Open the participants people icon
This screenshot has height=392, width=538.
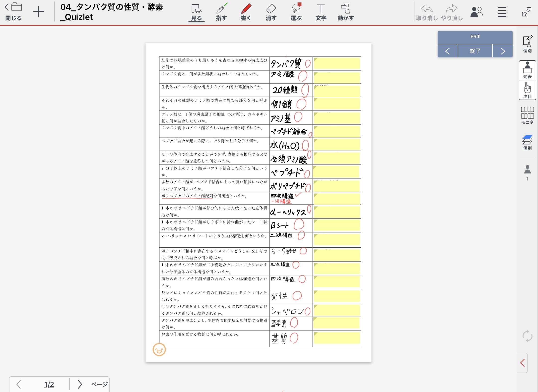click(x=477, y=12)
